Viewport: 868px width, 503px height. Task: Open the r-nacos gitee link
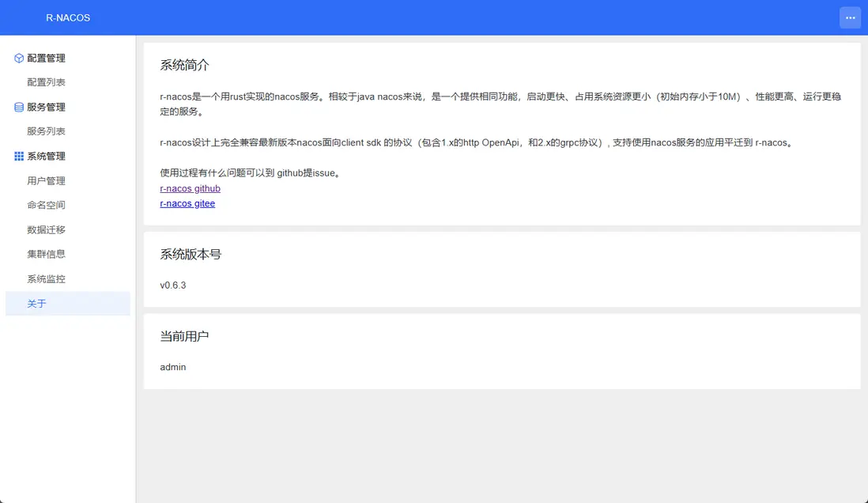pyautogui.click(x=187, y=203)
